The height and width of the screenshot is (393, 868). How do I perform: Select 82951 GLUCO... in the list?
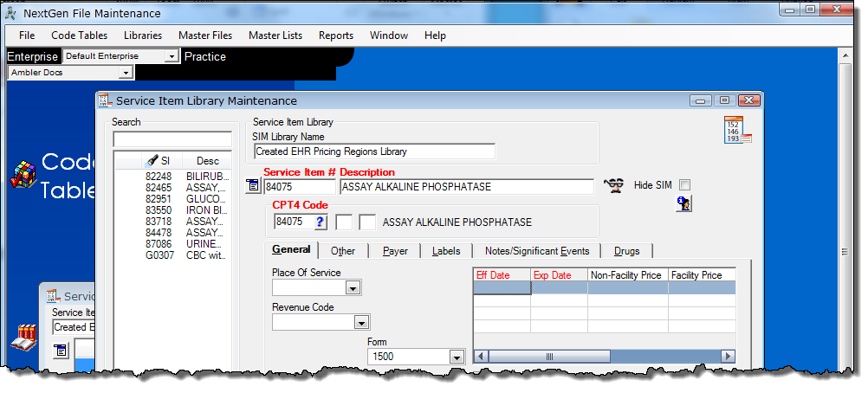click(x=172, y=199)
